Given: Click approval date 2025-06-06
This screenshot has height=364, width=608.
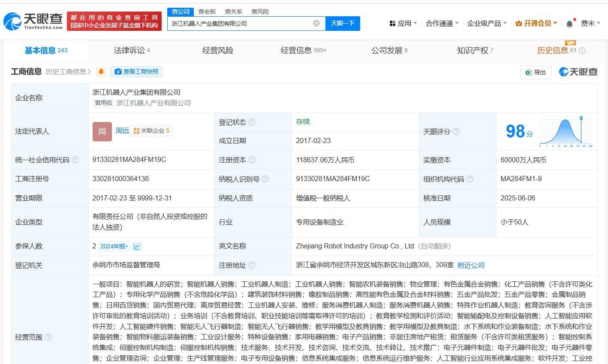Looking at the screenshot, I should [x=518, y=198].
